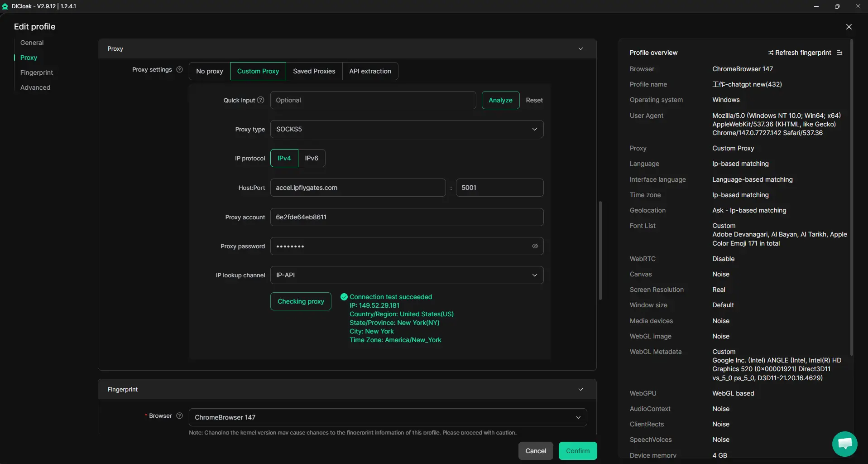This screenshot has width=868, height=464.
Task: Select the No proxy option
Action: pyautogui.click(x=210, y=71)
